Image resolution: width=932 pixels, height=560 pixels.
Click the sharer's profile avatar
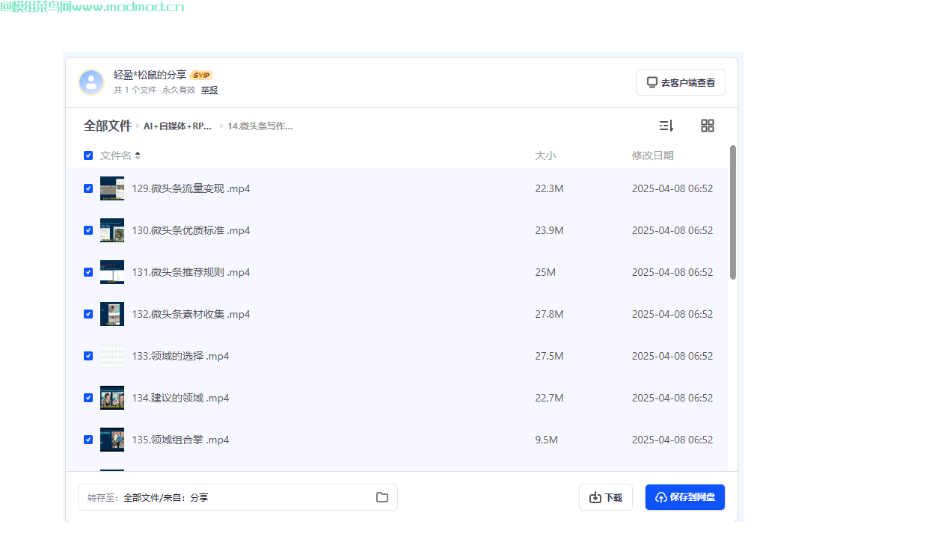[91, 82]
